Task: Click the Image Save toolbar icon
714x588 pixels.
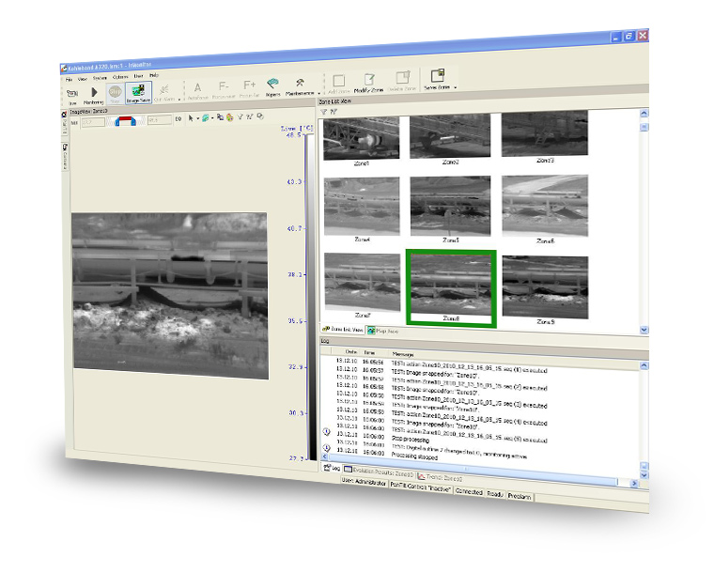Action: (x=138, y=90)
